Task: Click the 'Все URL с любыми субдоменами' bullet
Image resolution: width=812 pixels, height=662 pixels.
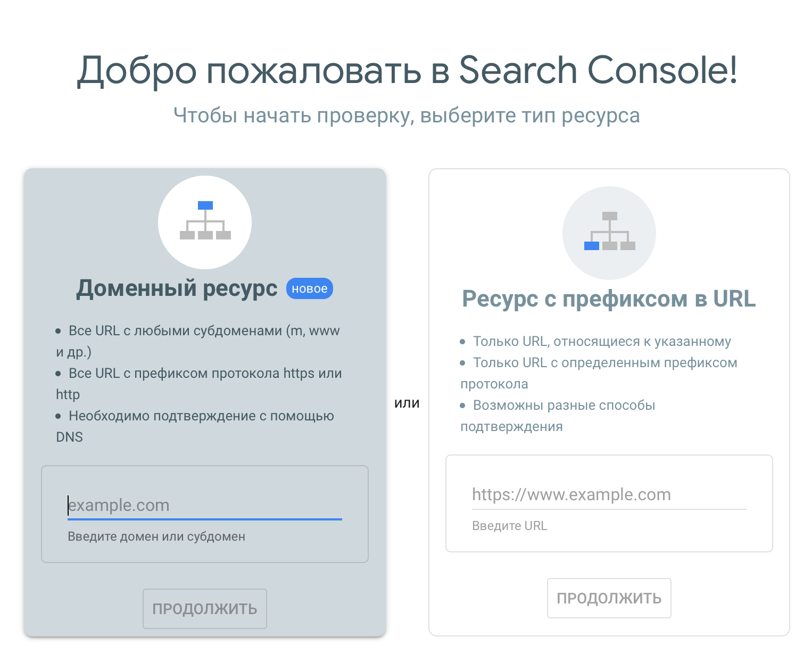Action: pyautogui.click(x=198, y=341)
